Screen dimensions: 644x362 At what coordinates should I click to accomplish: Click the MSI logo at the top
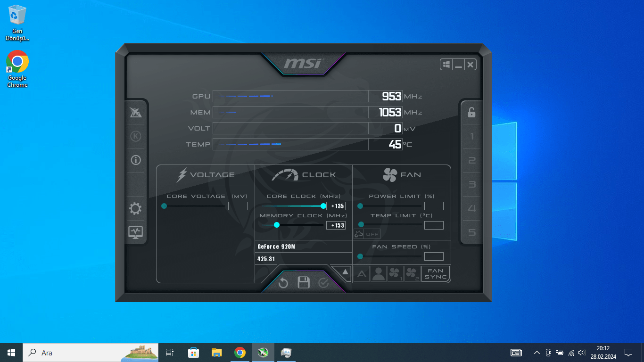tap(303, 63)
